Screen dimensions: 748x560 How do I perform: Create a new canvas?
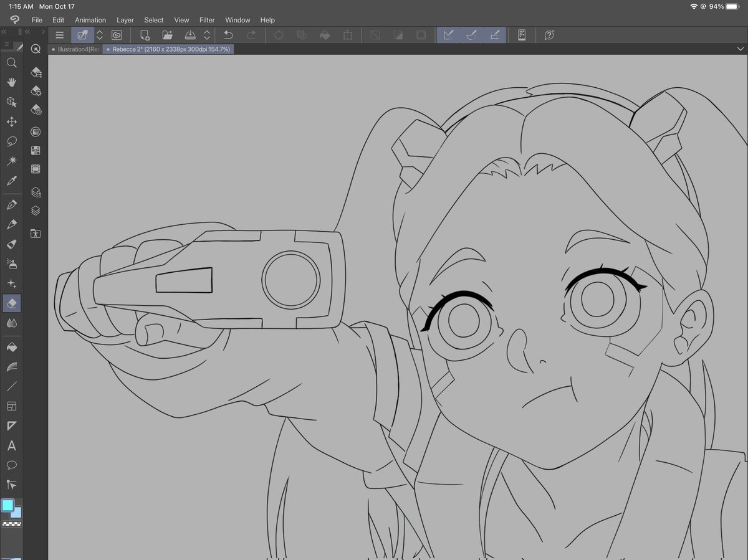click(145, 36)
